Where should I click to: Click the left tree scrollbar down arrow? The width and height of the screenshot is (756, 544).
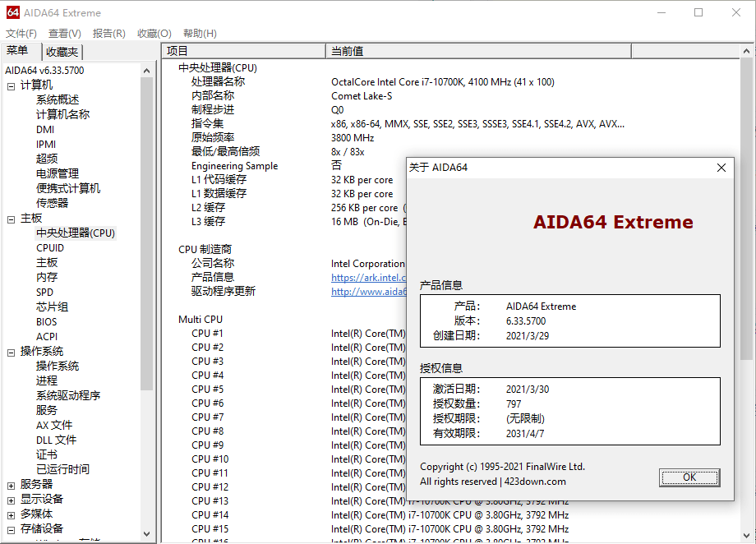[x=147, y=534]
